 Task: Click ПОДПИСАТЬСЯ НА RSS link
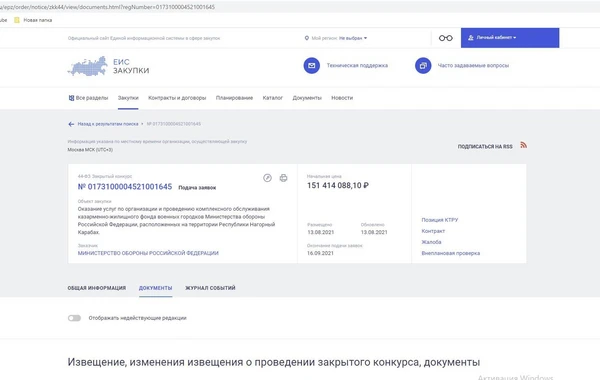point(485,147)
